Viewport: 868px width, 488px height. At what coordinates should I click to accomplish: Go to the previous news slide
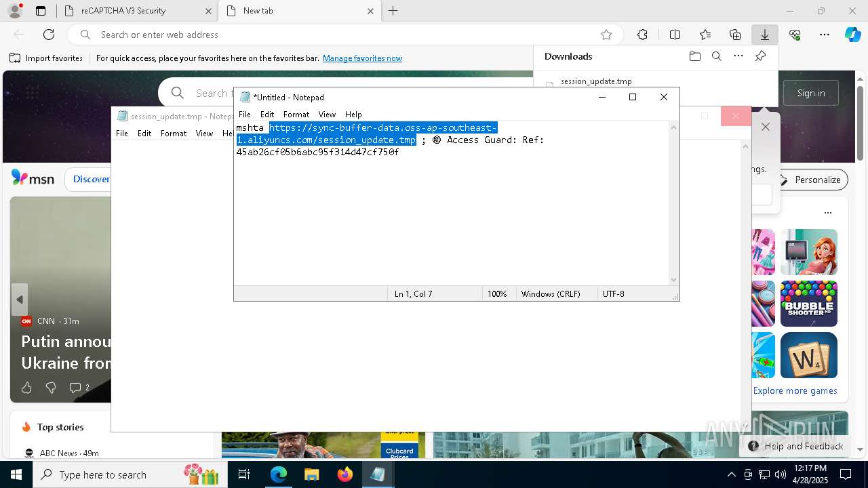[x=20, y=299]
